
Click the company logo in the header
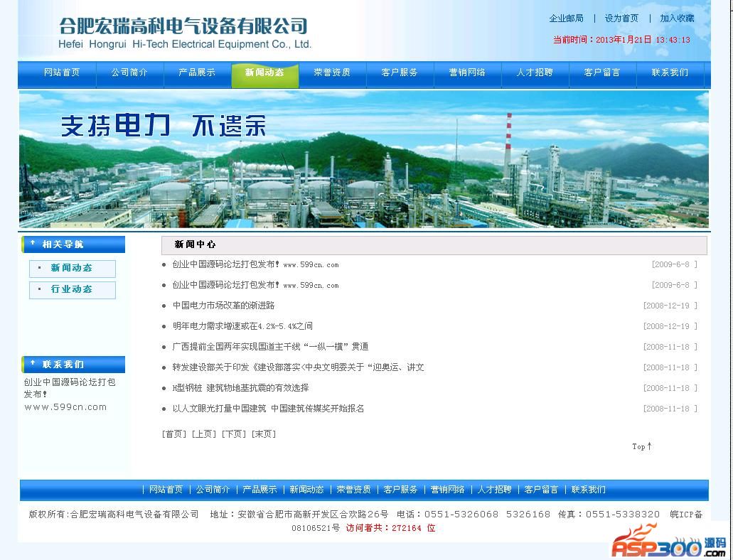point(184,33)
